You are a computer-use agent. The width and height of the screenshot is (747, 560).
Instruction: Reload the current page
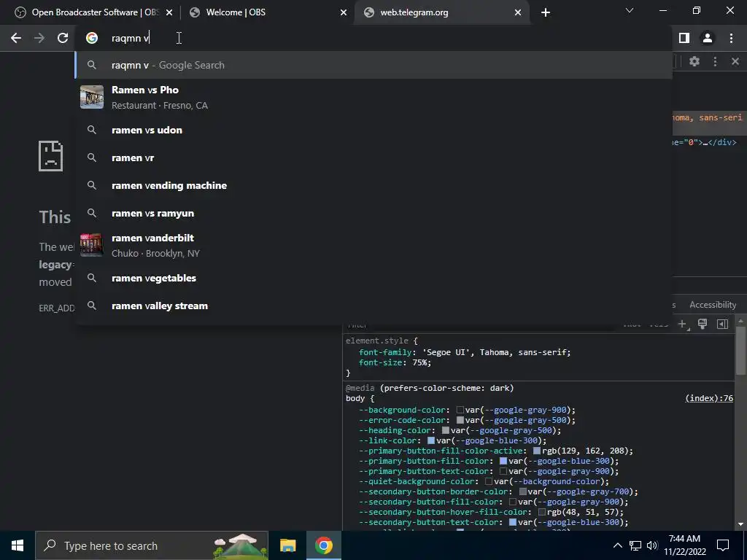tap(63, 38)
